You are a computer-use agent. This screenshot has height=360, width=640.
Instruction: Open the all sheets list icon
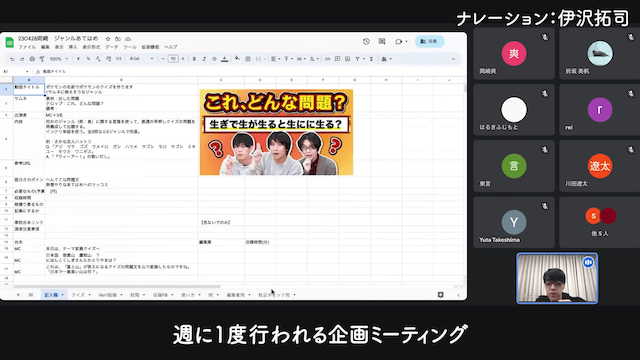coord(31,295)
